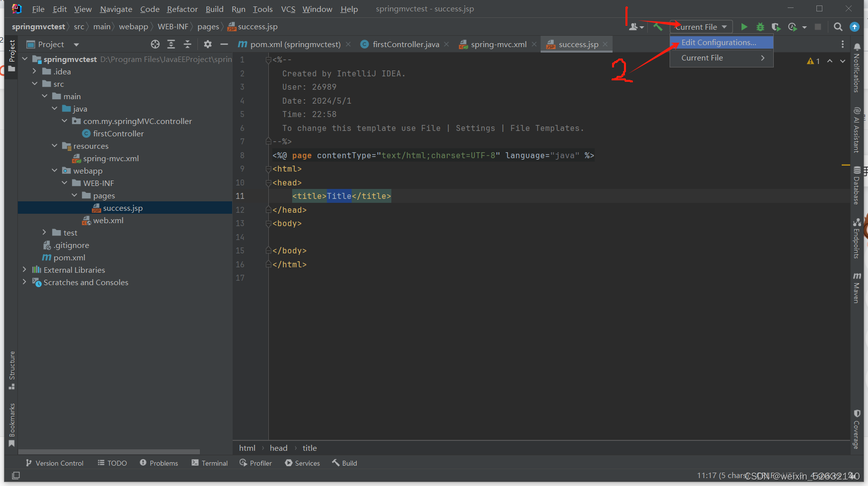The image size is (868, 486).
Task: Open the Services tool window
Action: point(303,463)
